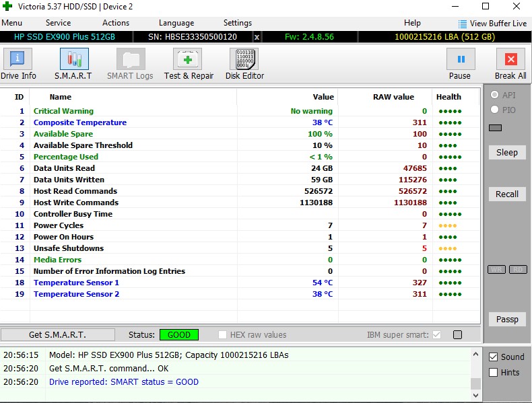
Task: Select Number of Error Information Log Entries
Action: tap(240, 271)
